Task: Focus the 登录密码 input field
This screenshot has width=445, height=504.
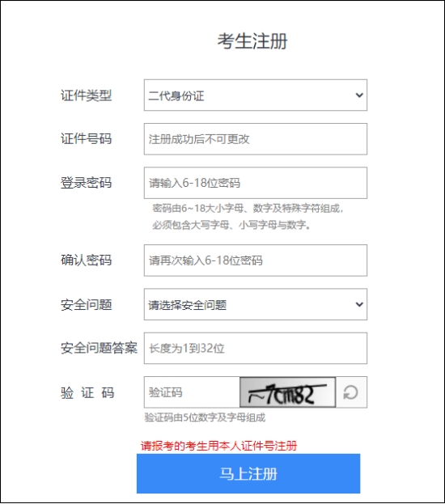Action: tap(256, 183)
